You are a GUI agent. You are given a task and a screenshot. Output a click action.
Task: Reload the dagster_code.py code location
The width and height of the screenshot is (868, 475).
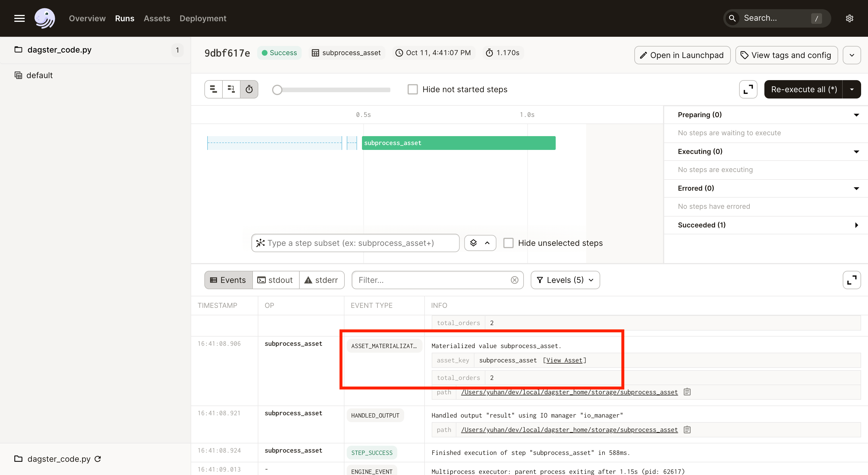tap(98, 459)
